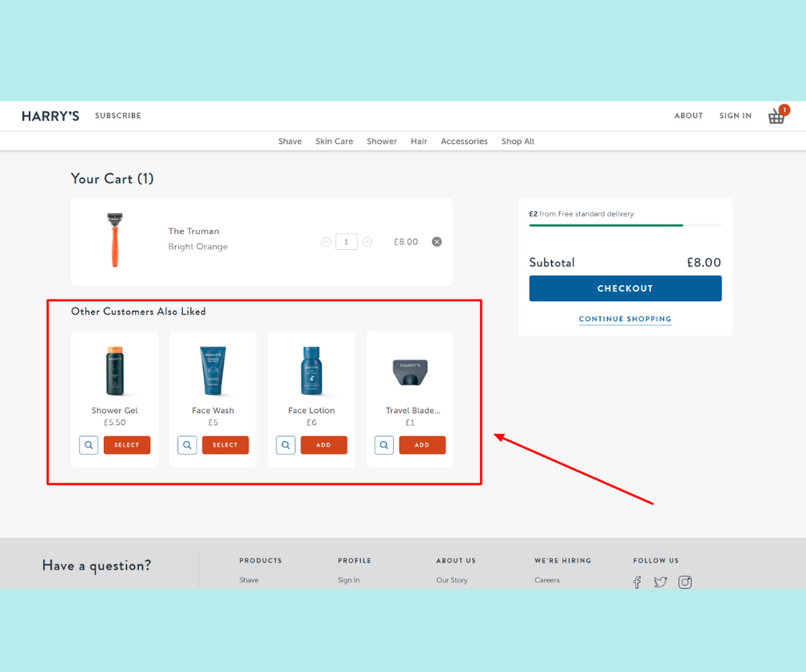The image size is (806, 672).
Task: Quick view the Shower Gel product
Action: click(x=89, y=445)
